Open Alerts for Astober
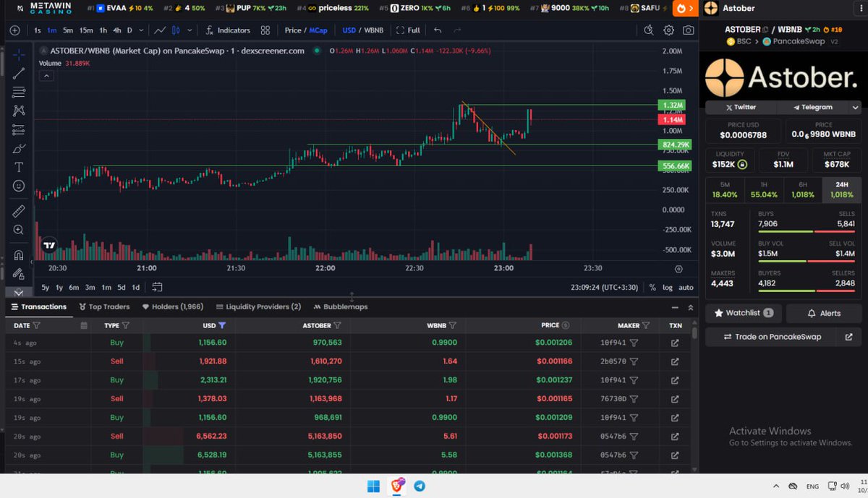 pyautogui.click(x=825, y=313)
